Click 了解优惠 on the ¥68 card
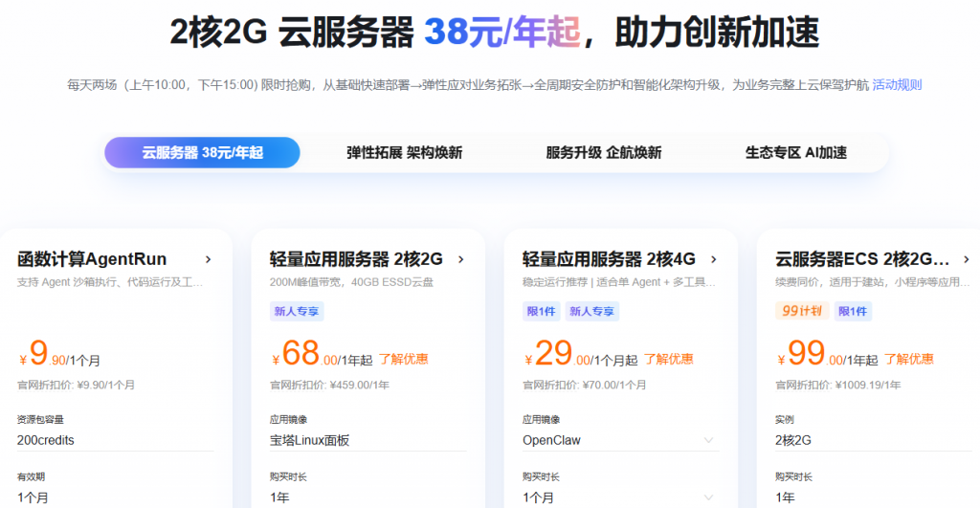The width and height of the screenshot is (980, 508). (x=404, y=360)
